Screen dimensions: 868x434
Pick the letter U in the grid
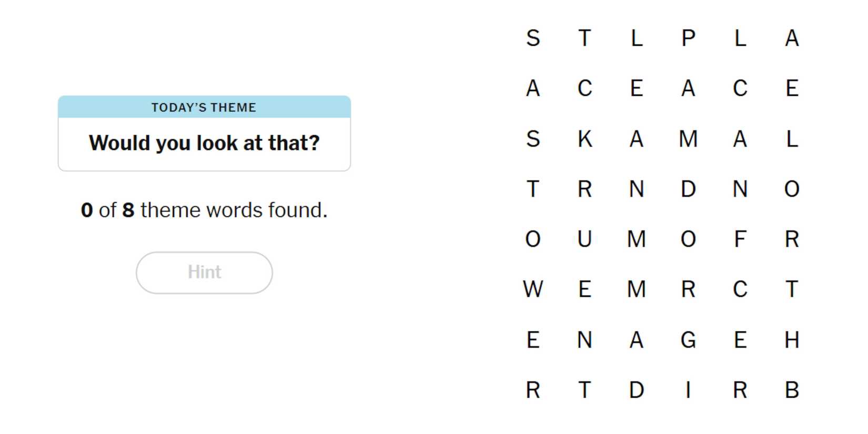point(584,239)
